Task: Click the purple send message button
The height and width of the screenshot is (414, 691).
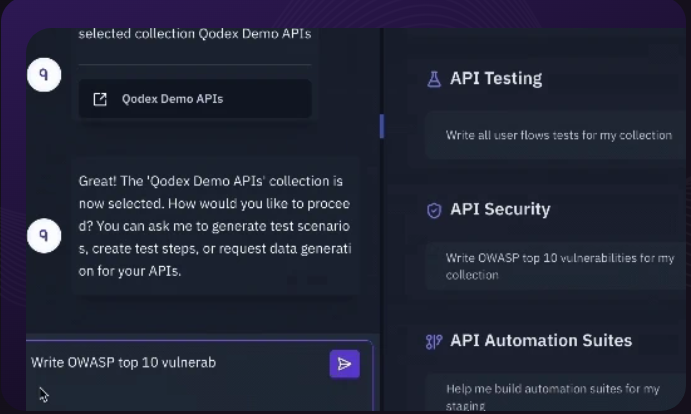Action: 344,364
